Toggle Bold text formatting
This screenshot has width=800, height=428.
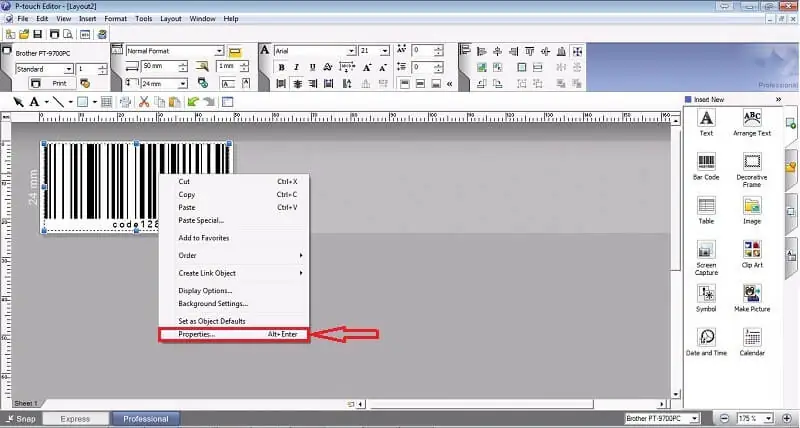282,68
